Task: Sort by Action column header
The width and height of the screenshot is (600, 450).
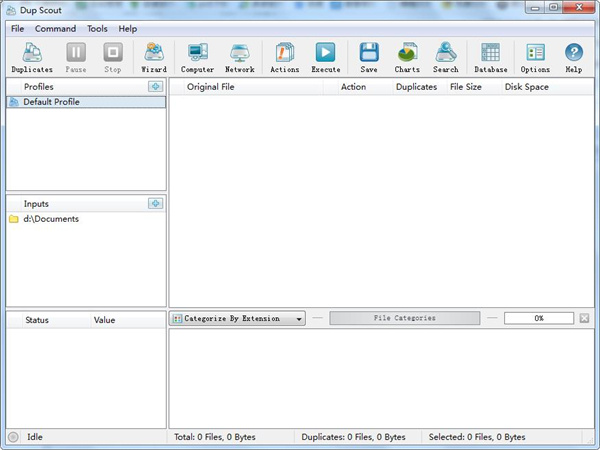Action: pyautogui.click(x=365, y=87)
